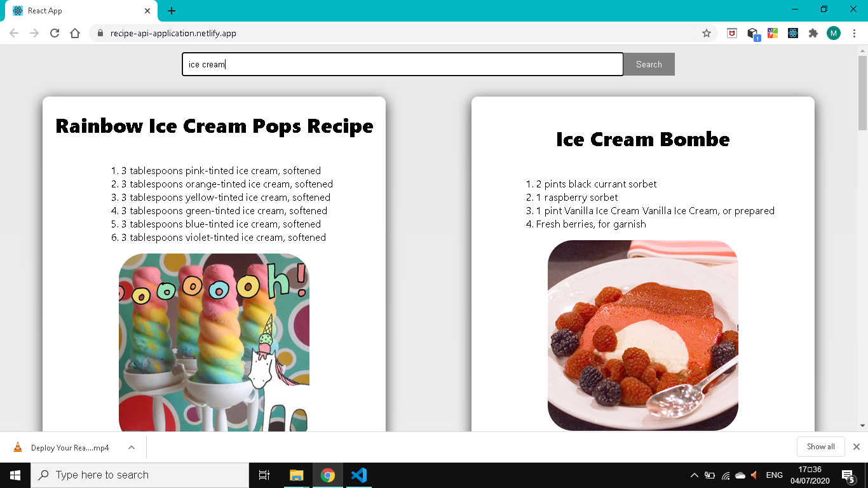Open the Chrome profile avatar M
Viewport: 868px width, 488px height.
[834, 33]
